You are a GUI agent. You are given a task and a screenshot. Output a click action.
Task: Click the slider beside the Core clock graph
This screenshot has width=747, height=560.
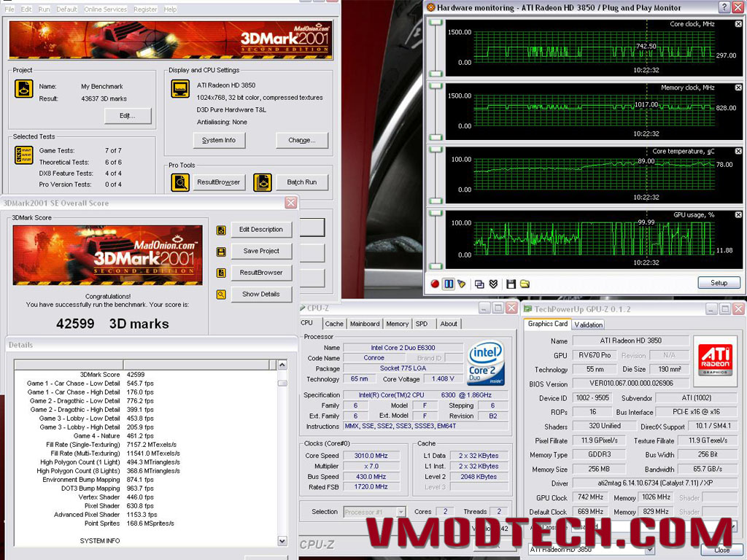[436, 47]
